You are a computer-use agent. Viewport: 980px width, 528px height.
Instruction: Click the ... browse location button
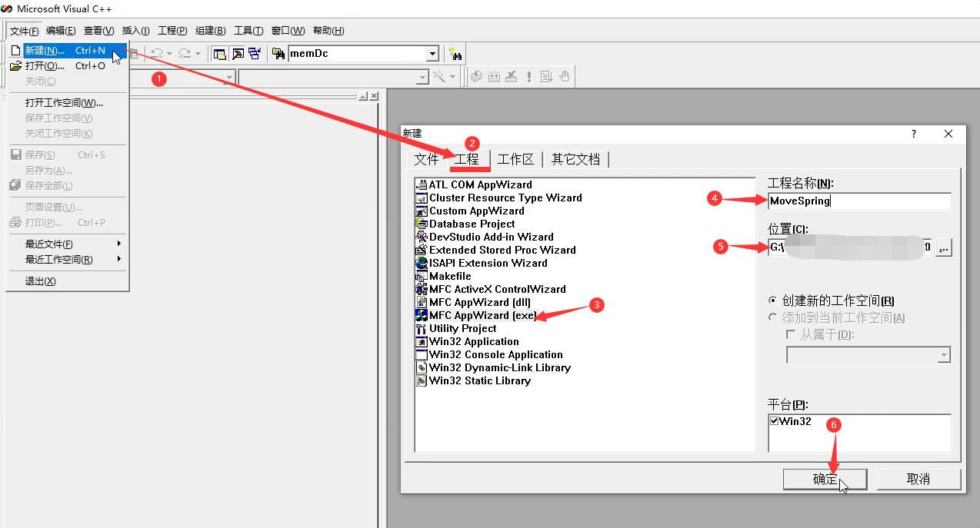[944, 247]
